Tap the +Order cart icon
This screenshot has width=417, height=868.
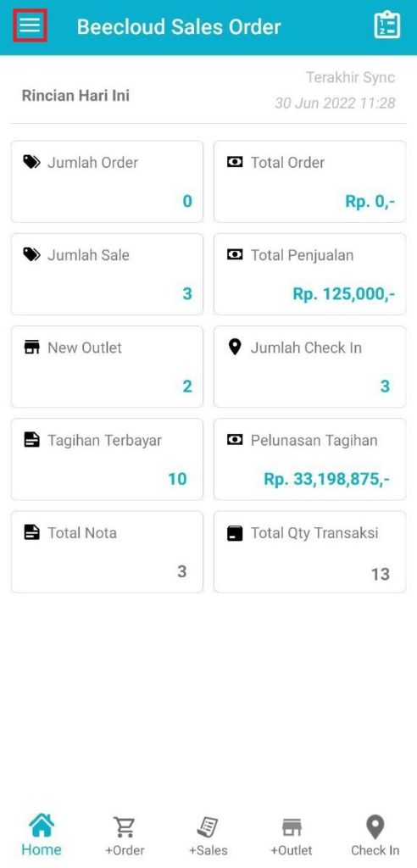(125, 826)
